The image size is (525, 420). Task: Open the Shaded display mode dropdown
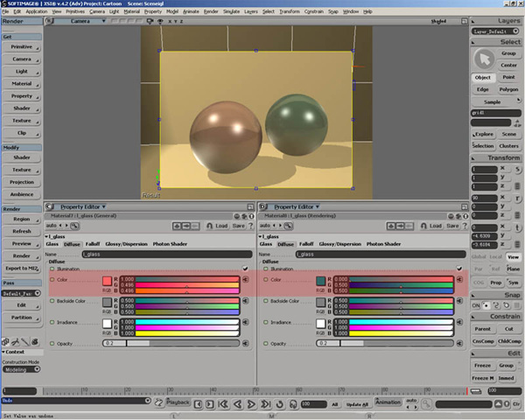tap(438, 21)
